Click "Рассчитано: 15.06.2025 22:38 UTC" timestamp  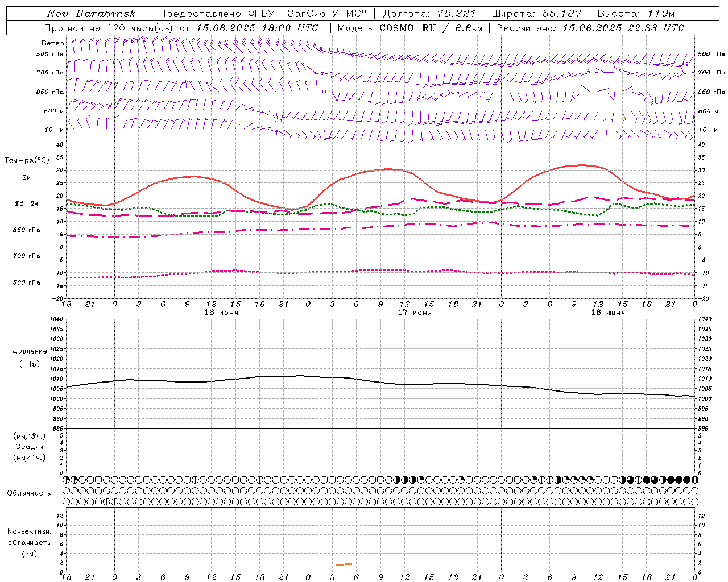coord(590,28)
